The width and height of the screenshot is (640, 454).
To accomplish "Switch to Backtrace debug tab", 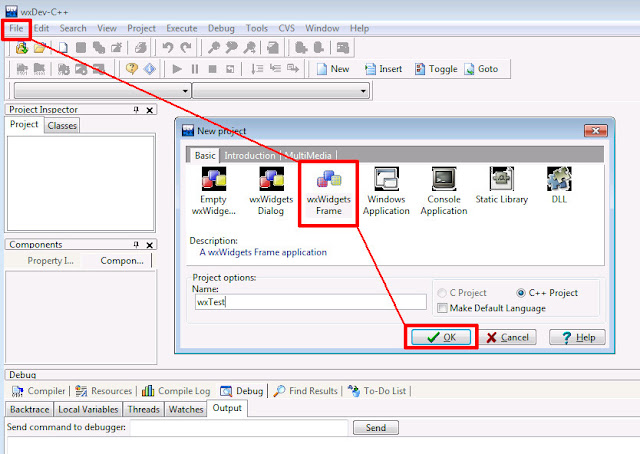I will 29,409.
